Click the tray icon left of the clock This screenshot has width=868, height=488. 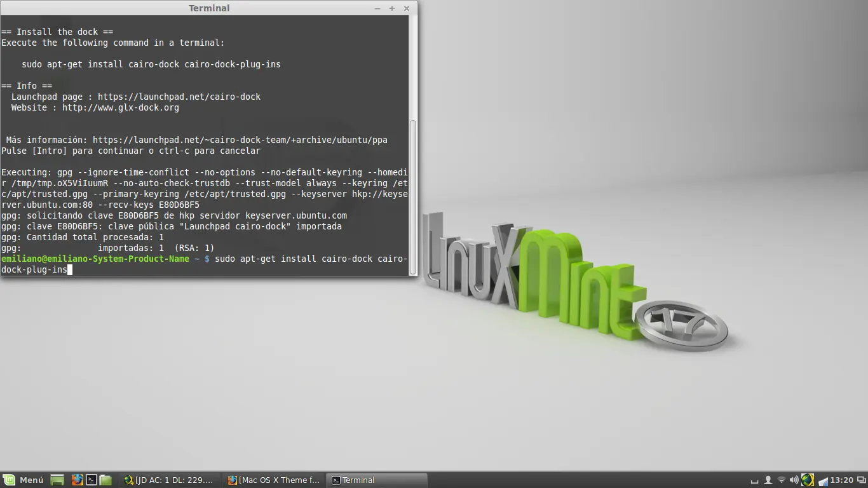click(x=823, y=480)
